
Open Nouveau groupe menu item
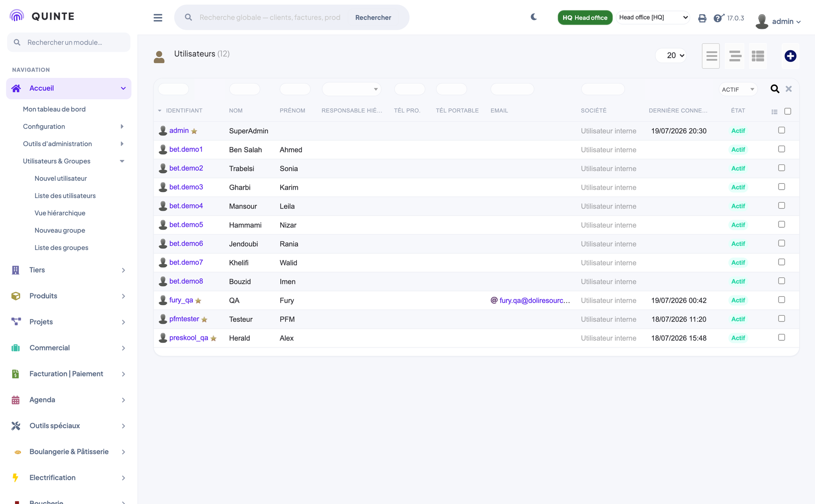pyautogui.click(x=60, y=230)
